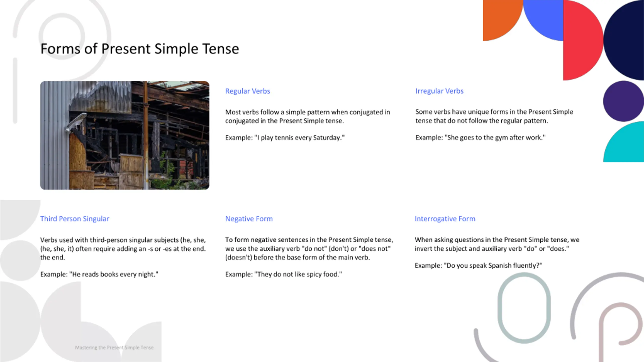
Task: Click the example 'He reads books every night.'
Action: pyautogui.click(x=99, y=274)
